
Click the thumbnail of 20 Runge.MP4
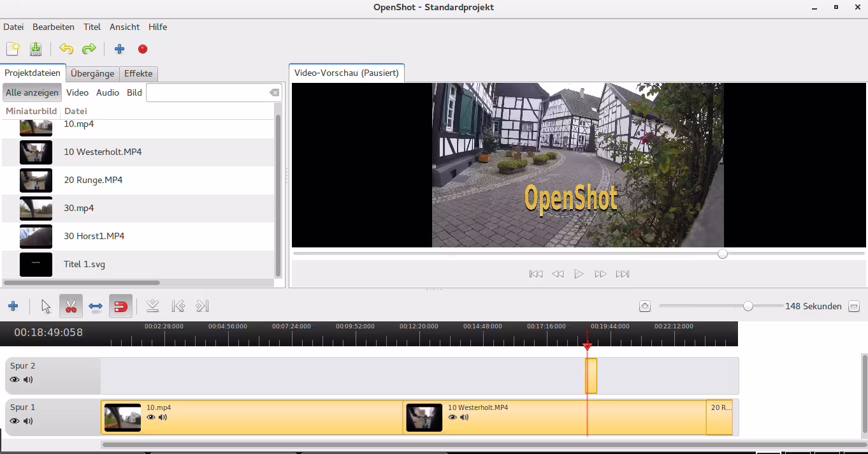[36, 180]
